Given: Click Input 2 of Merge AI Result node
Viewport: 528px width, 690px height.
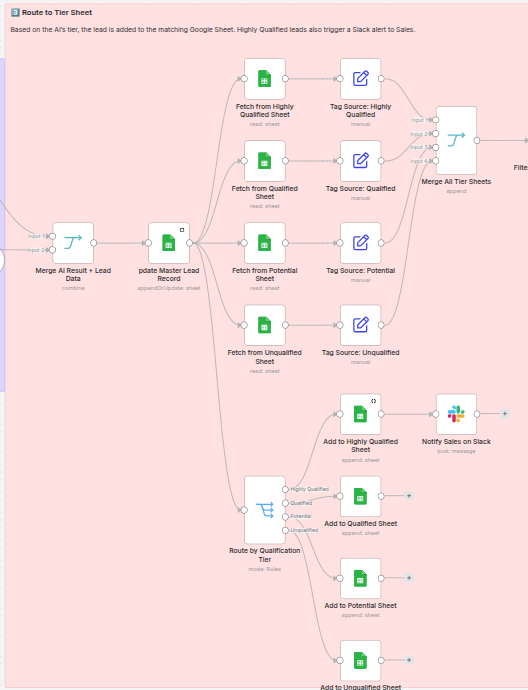Looking at the screenshot, I should tap(52, 250).
